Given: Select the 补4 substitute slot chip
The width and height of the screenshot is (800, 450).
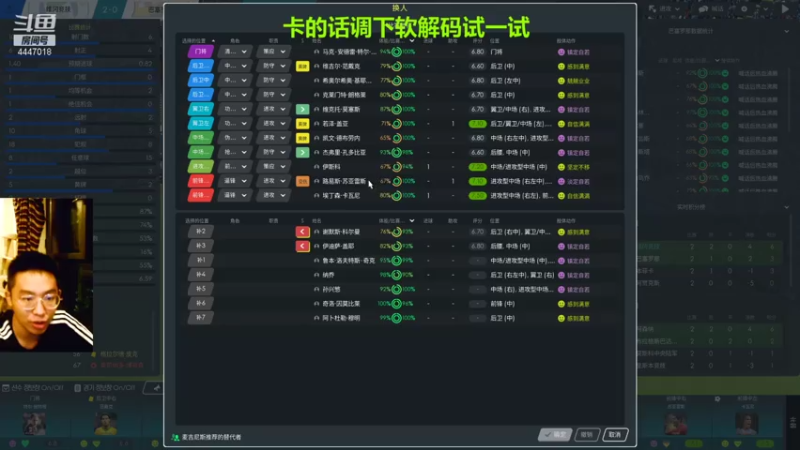Looking at the screenshot, I should [201, 274].
